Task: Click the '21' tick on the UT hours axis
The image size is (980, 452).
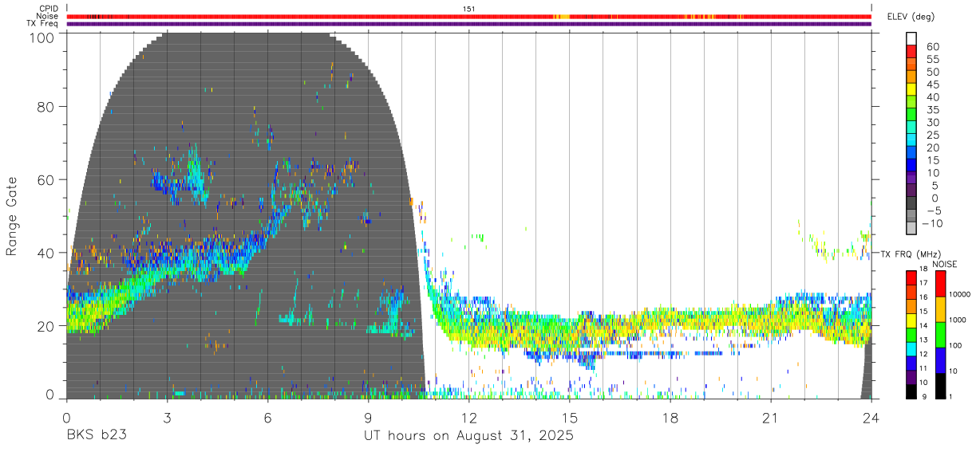Action: 770,417
